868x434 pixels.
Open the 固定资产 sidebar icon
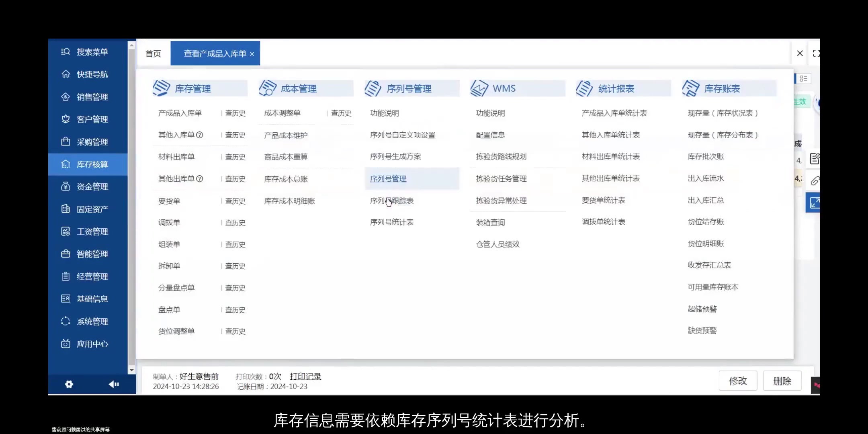point(66,209)
